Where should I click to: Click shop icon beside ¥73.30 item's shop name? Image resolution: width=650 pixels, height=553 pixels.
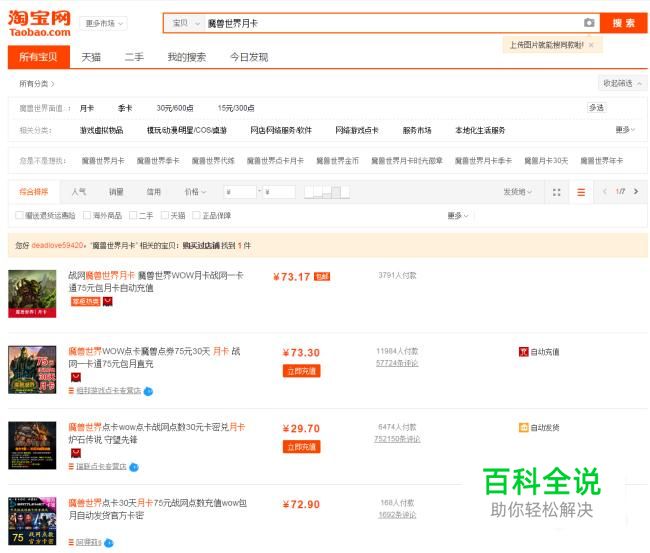tap(71, 390)
